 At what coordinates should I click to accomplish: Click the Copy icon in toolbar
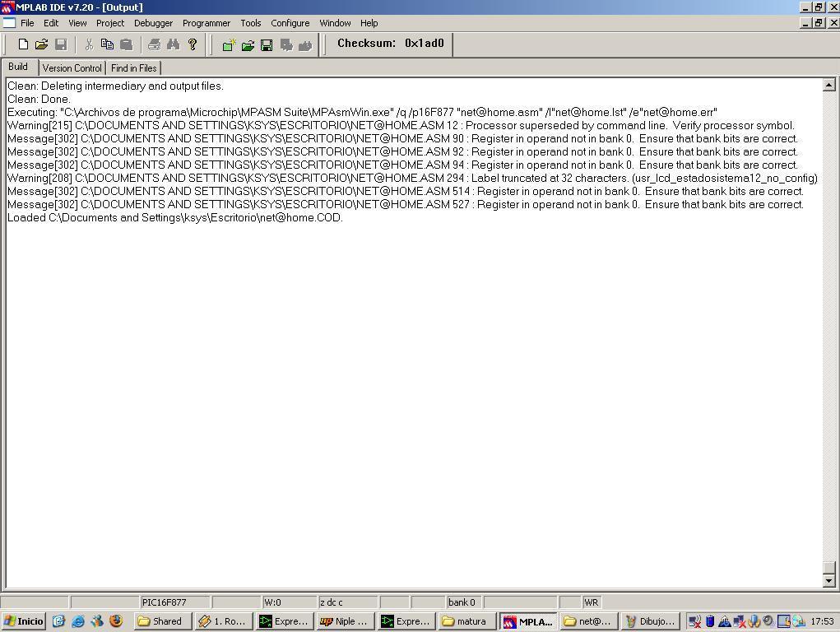[107, 44]
